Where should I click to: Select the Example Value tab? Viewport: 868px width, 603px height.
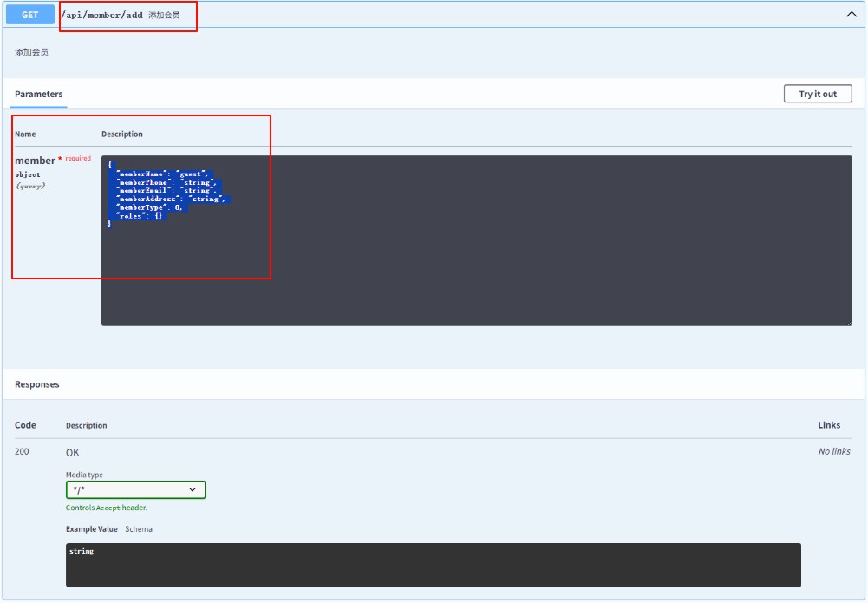pyautogui.click(x=91, y=528)
